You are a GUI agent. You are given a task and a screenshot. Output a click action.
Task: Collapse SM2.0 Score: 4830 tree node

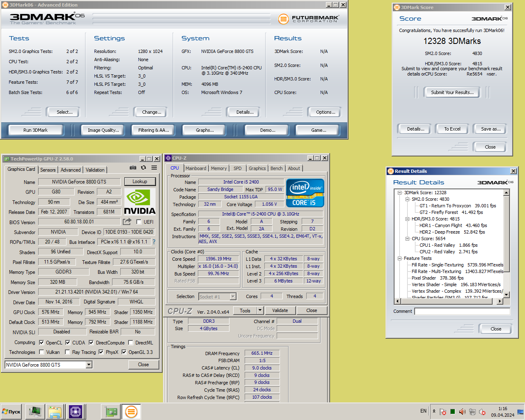[407, 199]
